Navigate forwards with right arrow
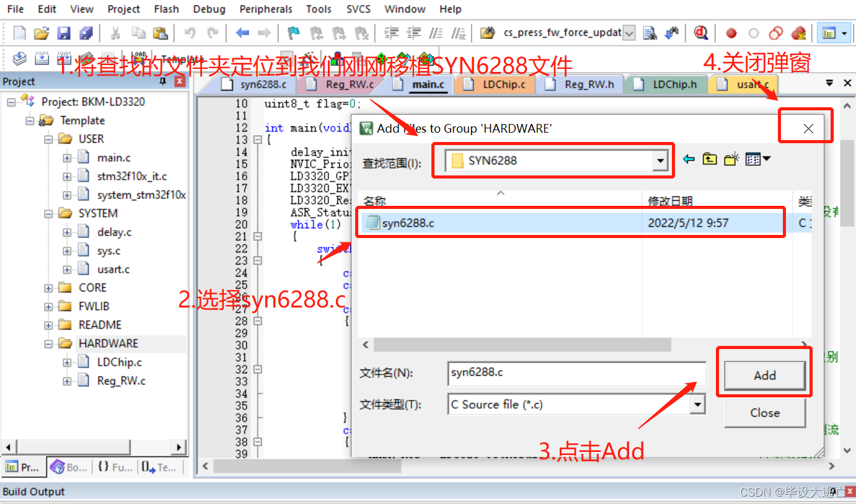Image resolution: width=856 pixels, height=504 pixels. (264, 33)
